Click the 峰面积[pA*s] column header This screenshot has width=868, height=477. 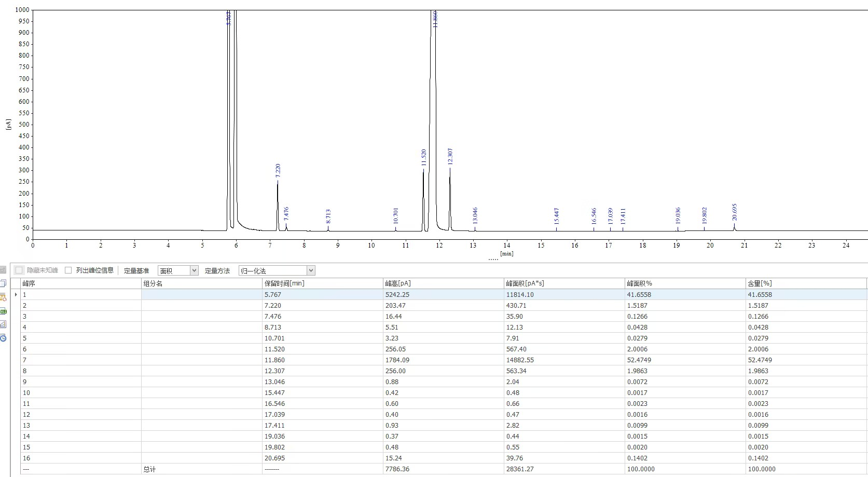(x=563, y=283)
